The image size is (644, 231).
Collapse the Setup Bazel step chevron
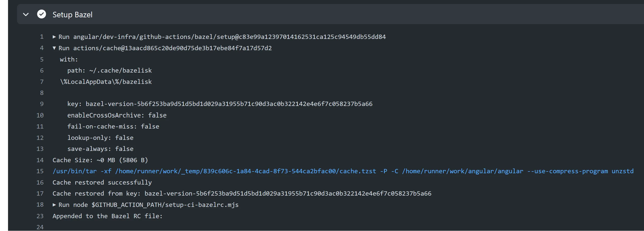click(26, 15)
